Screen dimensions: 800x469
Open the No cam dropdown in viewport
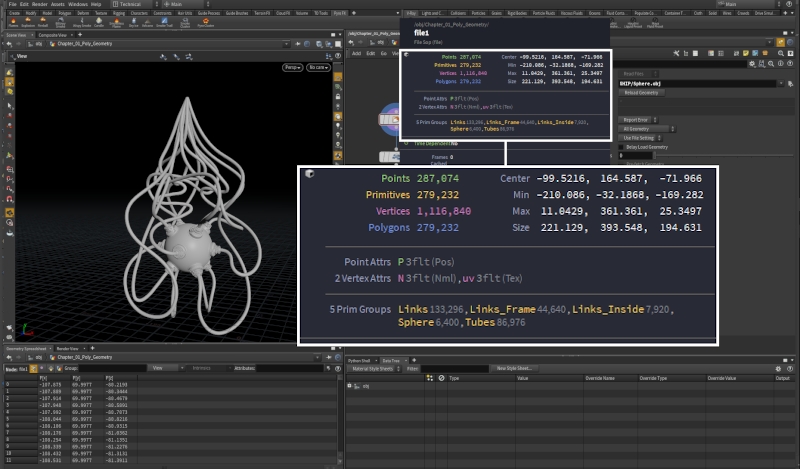tap(318, 67)
